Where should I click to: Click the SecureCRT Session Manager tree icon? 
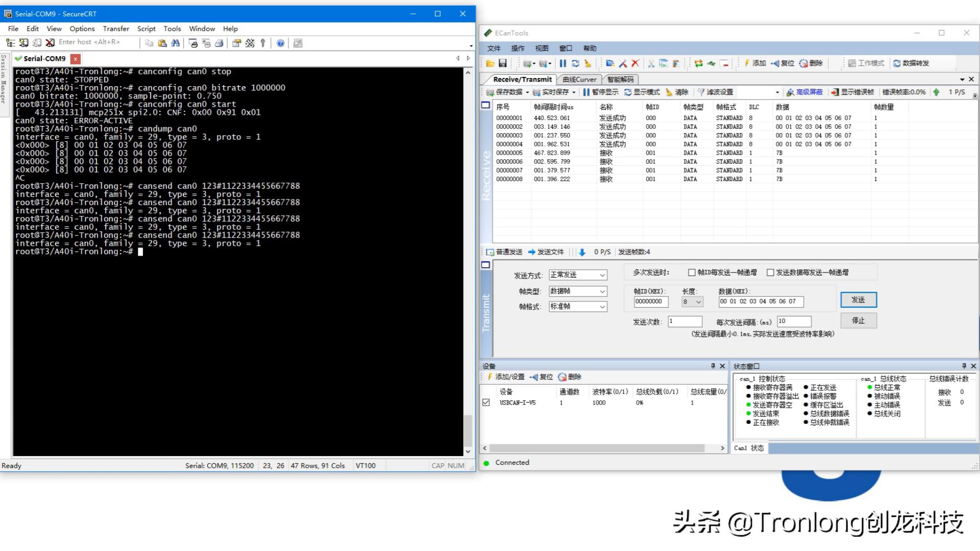10,43
